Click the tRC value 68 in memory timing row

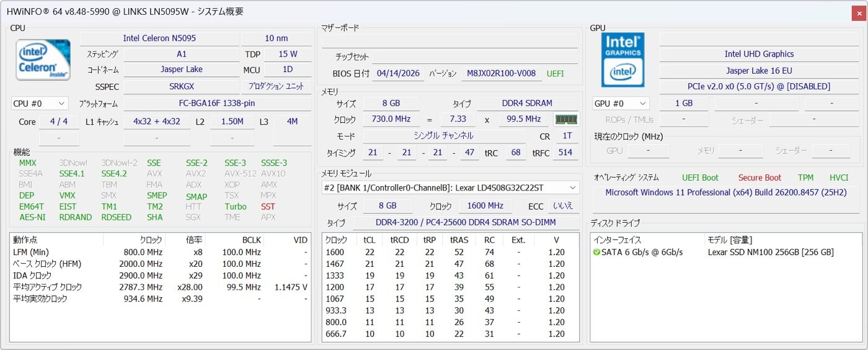tap(515, 153)
